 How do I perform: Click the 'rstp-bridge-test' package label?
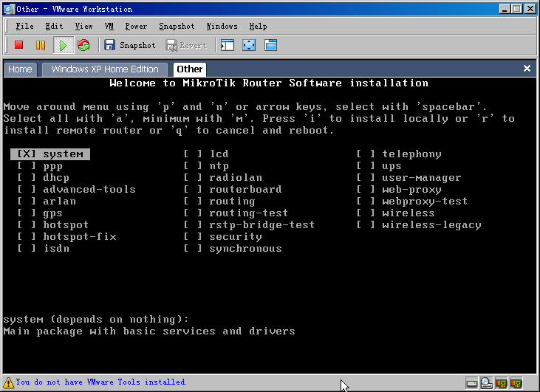[262, 224]
